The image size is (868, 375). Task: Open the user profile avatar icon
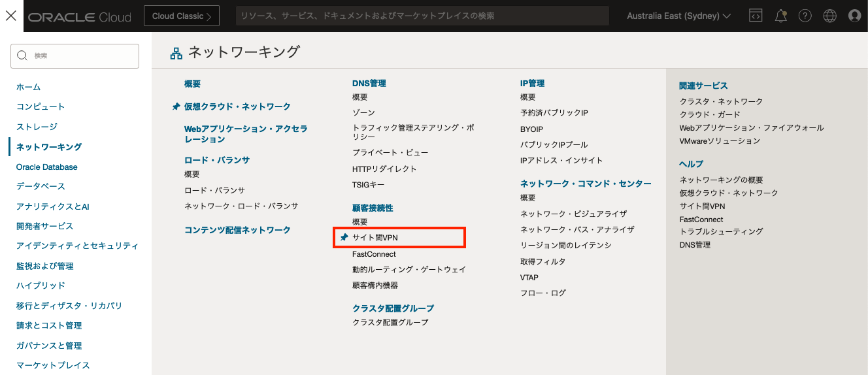[854, 16]
